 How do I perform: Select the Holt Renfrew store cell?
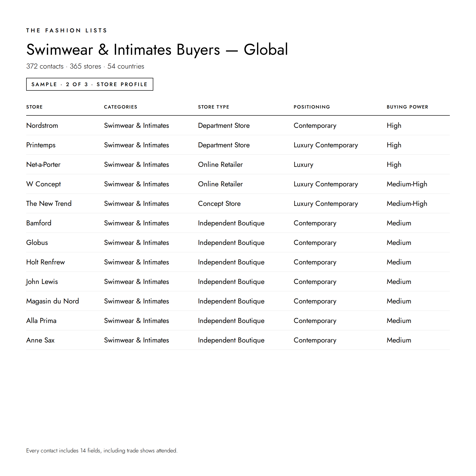tap(46, 262)
